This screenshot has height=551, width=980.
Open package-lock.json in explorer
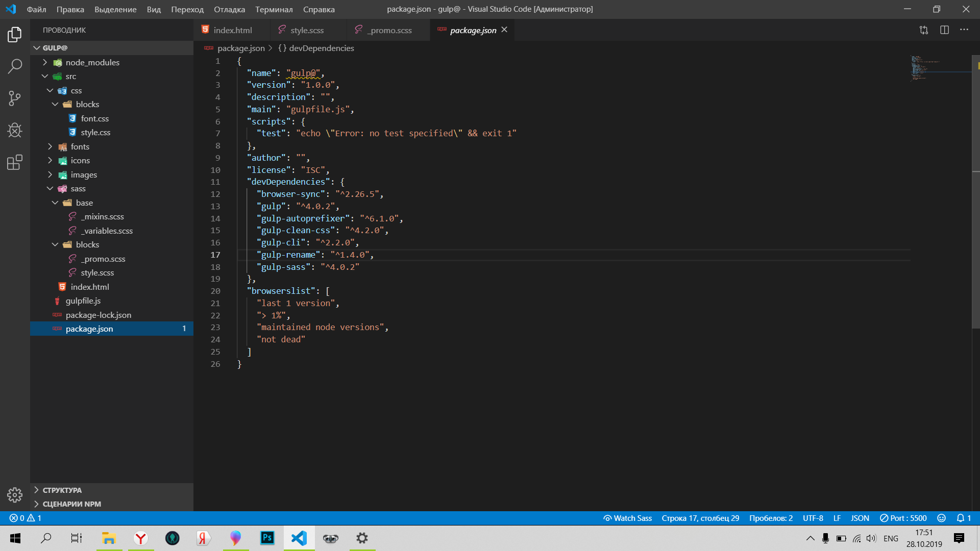click(98, 315)
